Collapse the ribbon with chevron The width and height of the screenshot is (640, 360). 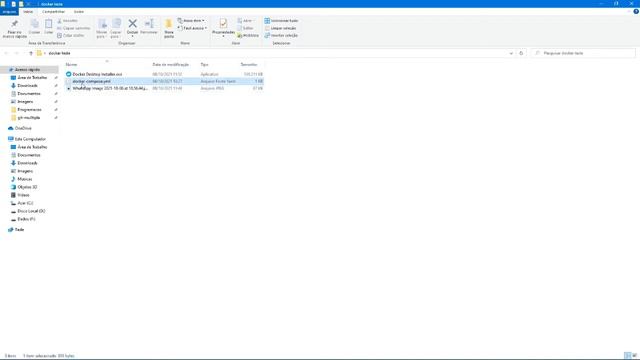tap(629, 11)
